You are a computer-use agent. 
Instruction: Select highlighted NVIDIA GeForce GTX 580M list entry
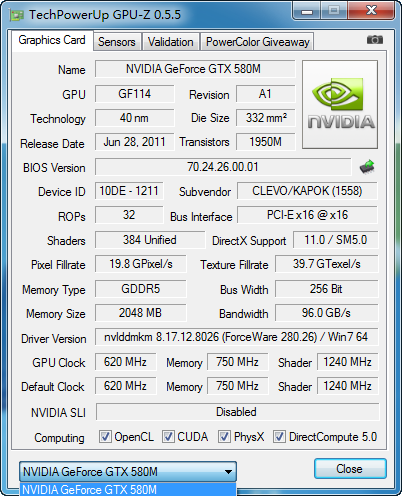[128, 489]
